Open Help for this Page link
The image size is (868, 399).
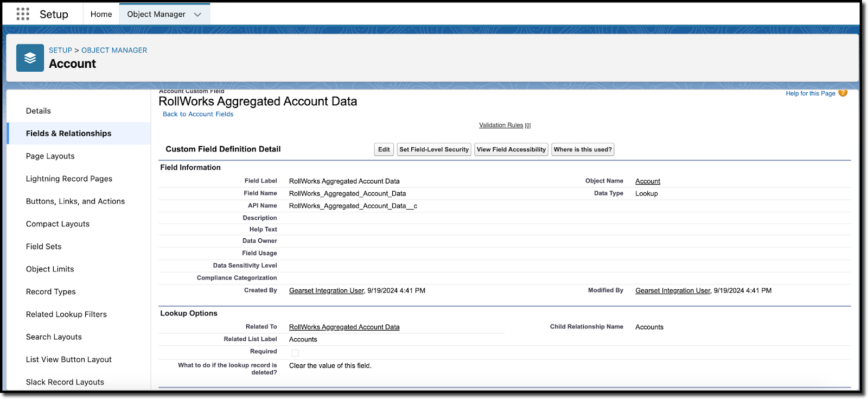pos(810,93)
